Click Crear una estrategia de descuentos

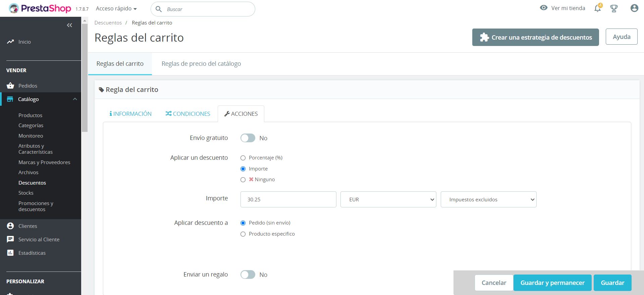click(x=535, y=37)
